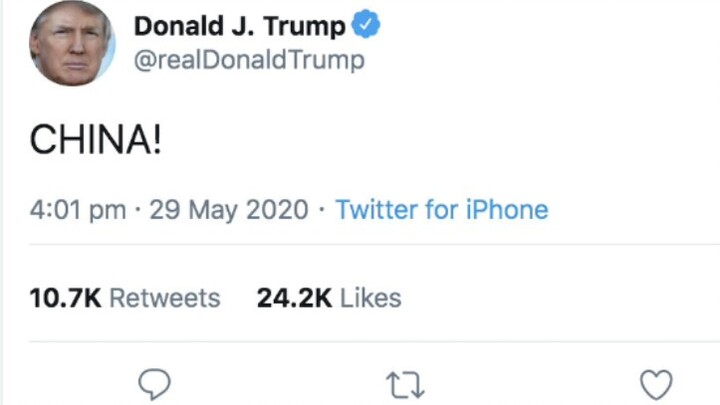The image size is (720, 405).
Task: Open the profile avatar photo
Action: click(x=71, y=43)
